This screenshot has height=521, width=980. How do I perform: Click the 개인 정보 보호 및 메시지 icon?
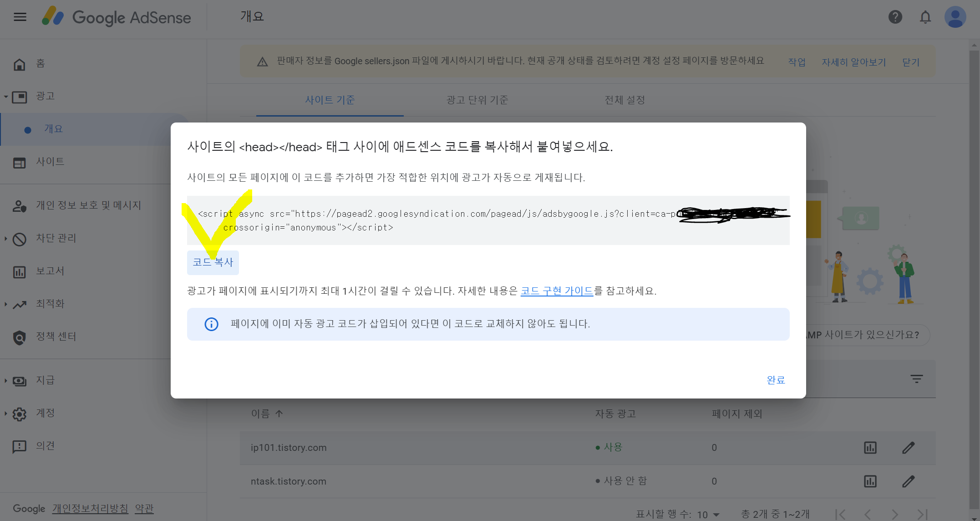pyautogui.click(x=19, y=206)
